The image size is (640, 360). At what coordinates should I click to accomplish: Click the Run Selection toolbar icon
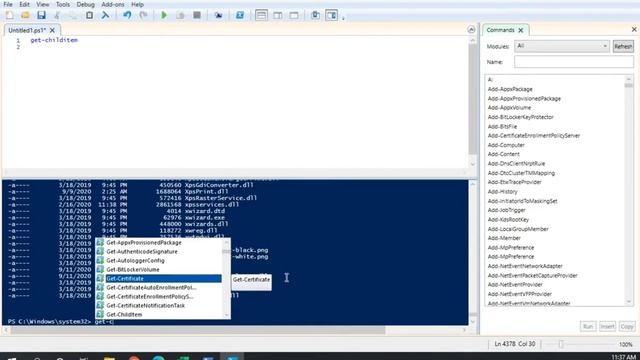pos(180,16)
